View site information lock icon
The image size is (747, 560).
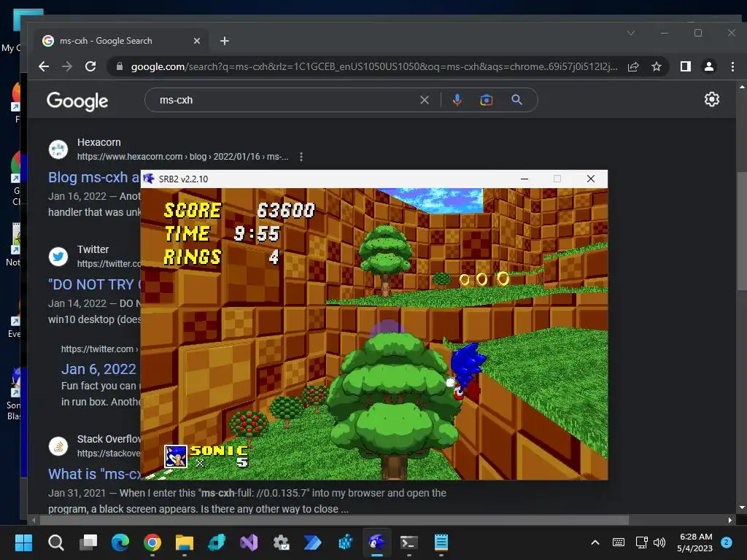tap(120, 66)
